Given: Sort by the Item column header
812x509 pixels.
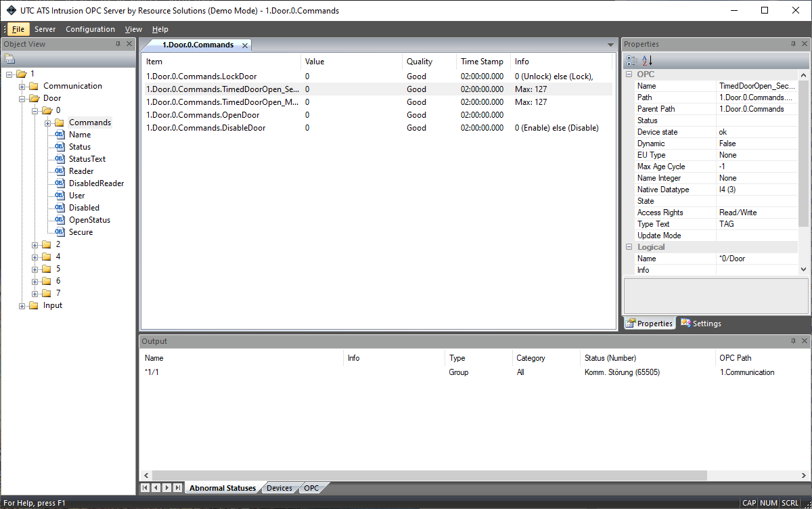Looking at the screenshot, I should 221,62.
